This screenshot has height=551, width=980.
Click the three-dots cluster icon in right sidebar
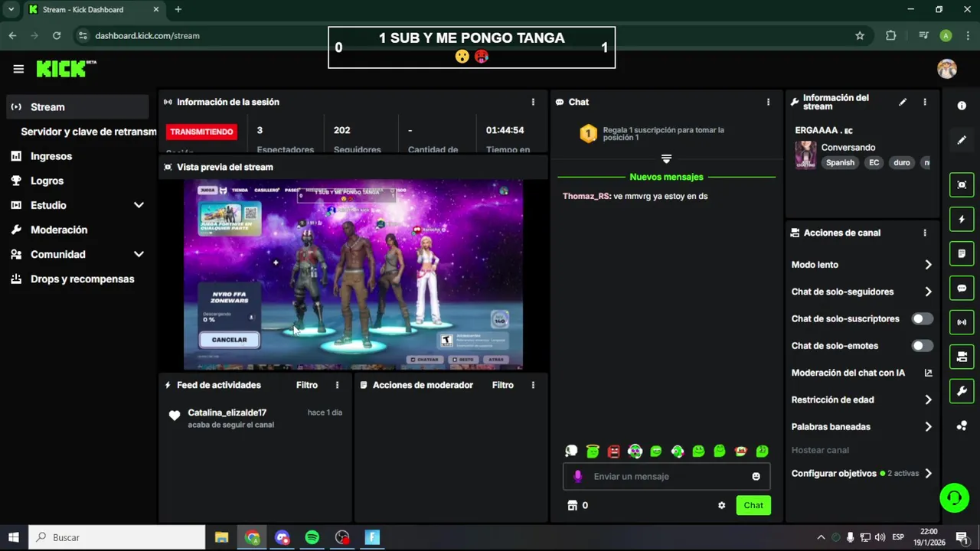962,425
